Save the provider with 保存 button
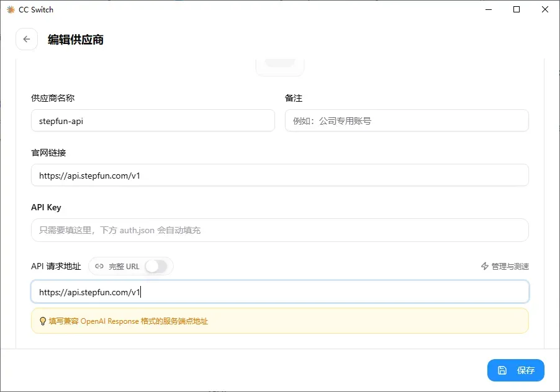This screenshot has height=392, width=560. click(516, 370)
